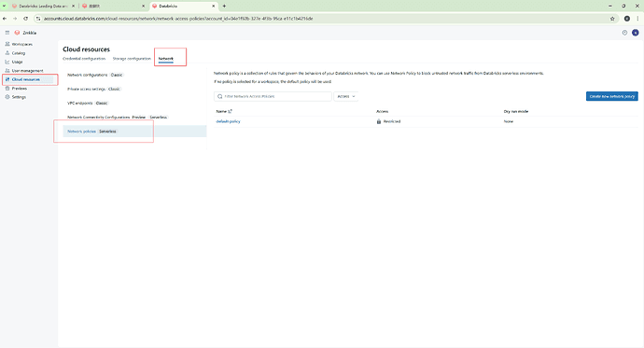This screenshot has height=348, width=644.
Task: Expand the Access filter dropdown
Action: click(346, 96)
